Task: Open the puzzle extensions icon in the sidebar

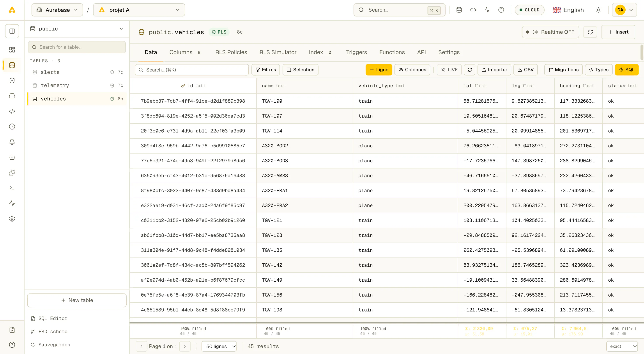Action: pyautogui.click(x=12, y=172)
